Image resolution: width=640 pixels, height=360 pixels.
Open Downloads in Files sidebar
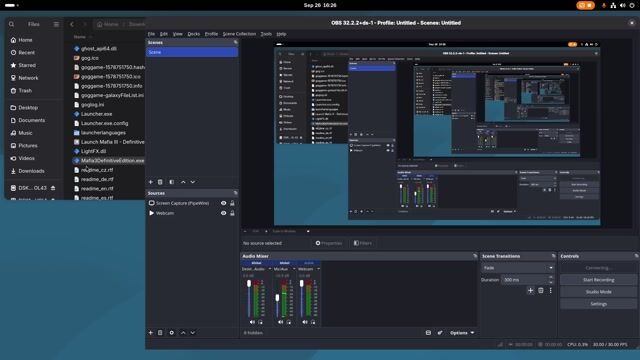[x=31, y=171]
